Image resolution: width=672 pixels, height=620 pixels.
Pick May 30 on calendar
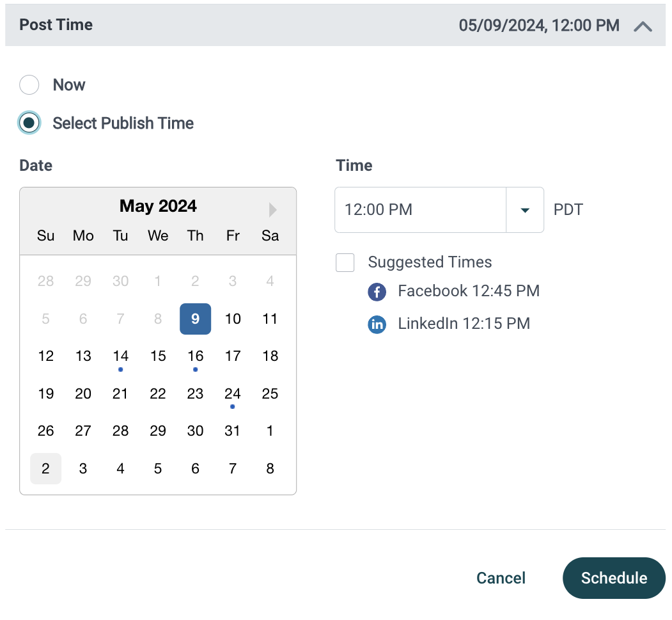pos(196,431)
